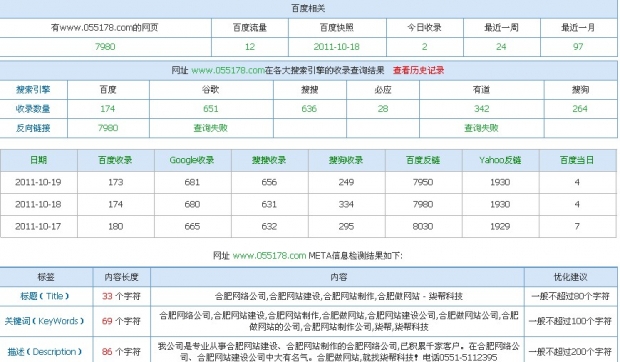Click 百度收录 value 173 for 2011-10-19
The height and width of the screenshot is (362, 620).
coord(115,182)
